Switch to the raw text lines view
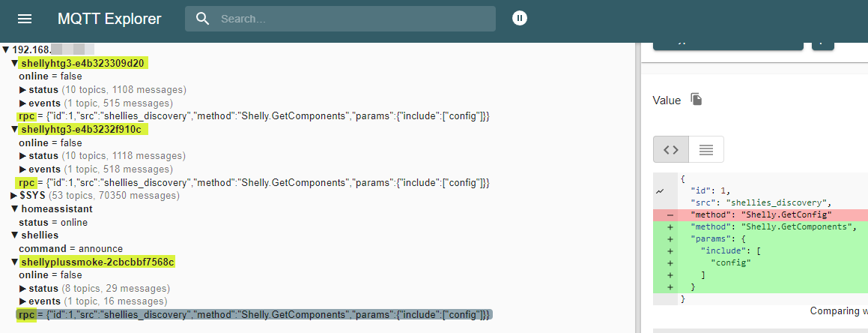 click(705, 149)
